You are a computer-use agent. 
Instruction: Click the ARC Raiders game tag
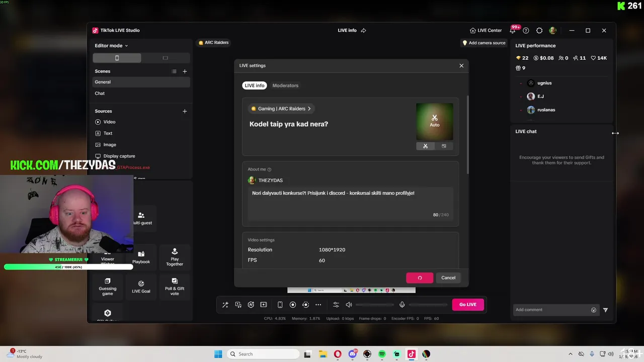[x=213, y=43]
